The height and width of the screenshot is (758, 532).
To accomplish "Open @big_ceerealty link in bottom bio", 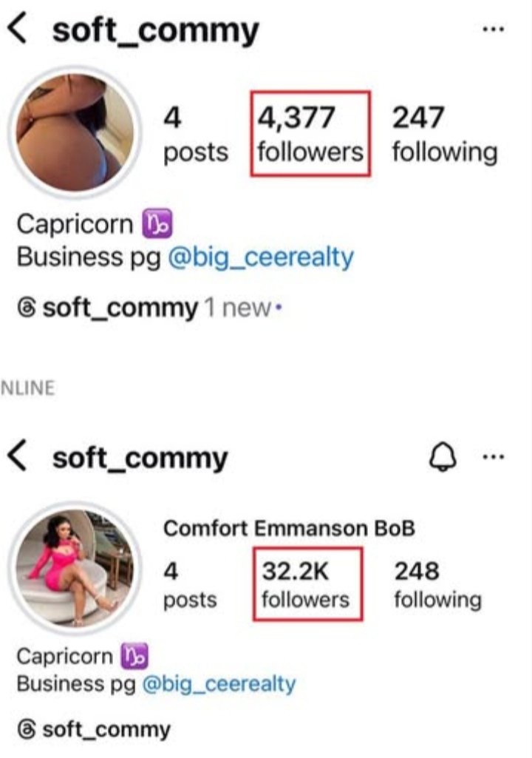I will (219, 683).
